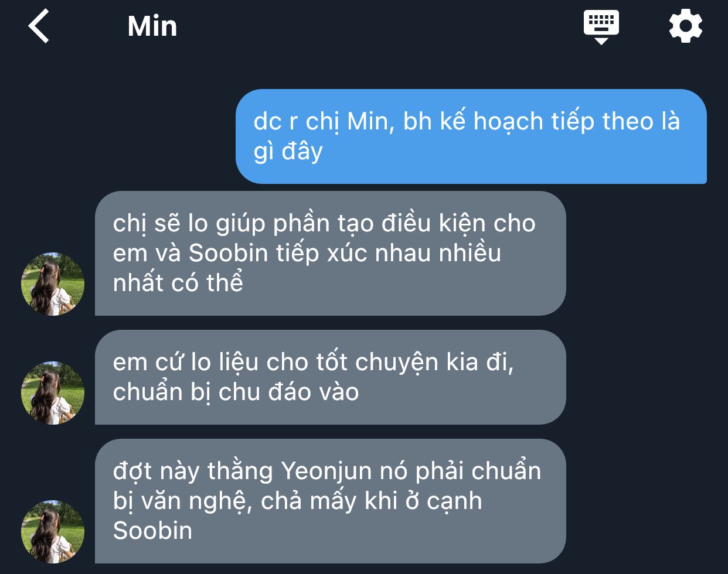728x574 pixels.
Task: Click 'Soobin' at the end of the last message
Action: 152,531
